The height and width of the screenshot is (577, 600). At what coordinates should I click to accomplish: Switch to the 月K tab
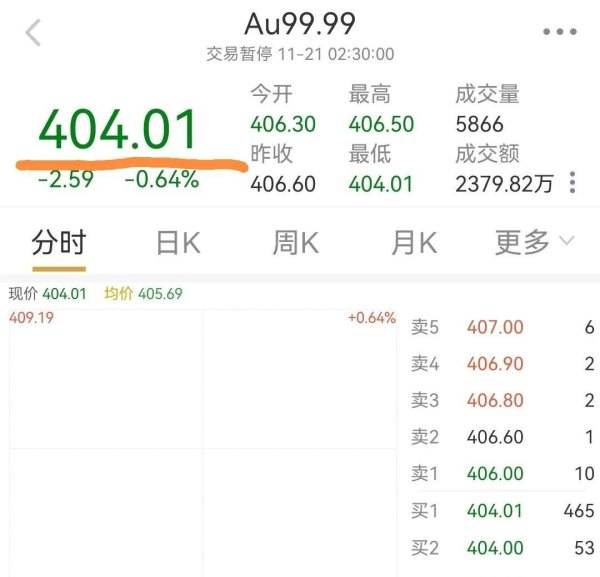[x=414, y=243]
